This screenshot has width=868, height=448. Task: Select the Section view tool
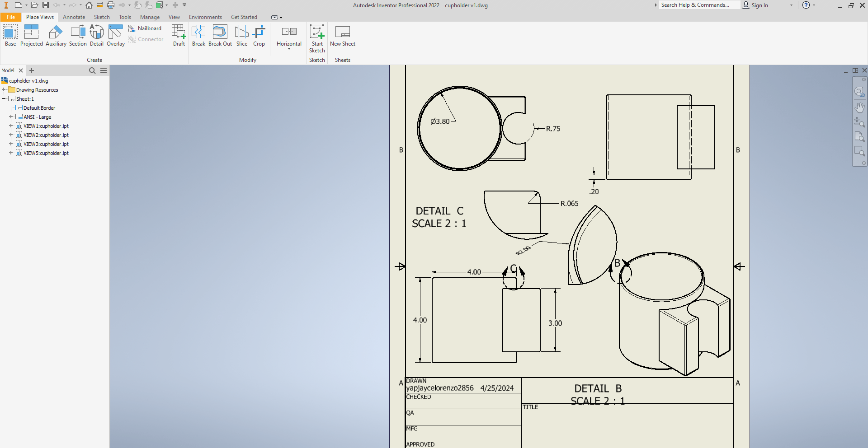78,36
